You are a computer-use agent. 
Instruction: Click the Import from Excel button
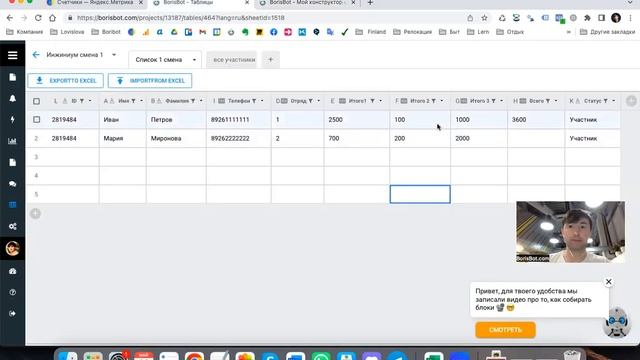[150, 81]
